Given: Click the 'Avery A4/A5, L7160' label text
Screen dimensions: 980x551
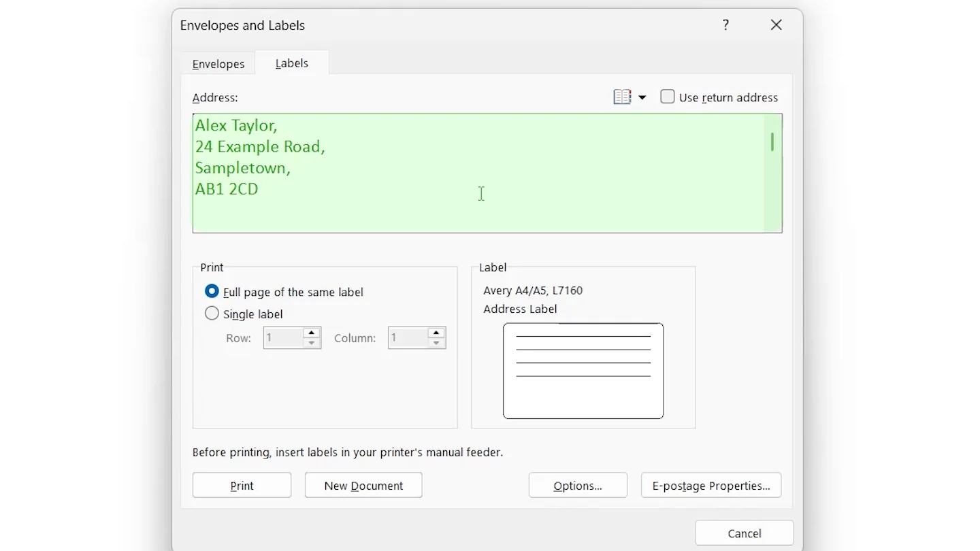Looking at the screenshot, I should coord(533,290).
